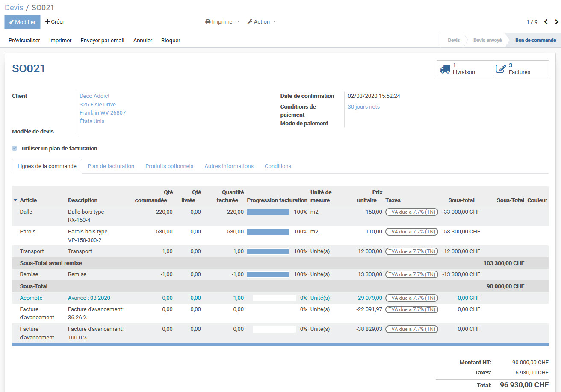Viewport: 561px width, 392px height.
Task: Click the delivery truck icon
Action: point(445,69)
